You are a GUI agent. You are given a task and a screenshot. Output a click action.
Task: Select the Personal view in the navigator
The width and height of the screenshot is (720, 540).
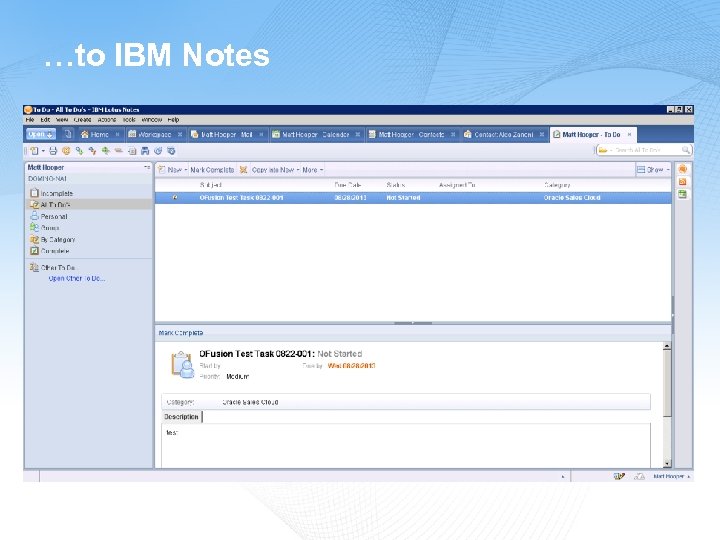pos(49,216)
